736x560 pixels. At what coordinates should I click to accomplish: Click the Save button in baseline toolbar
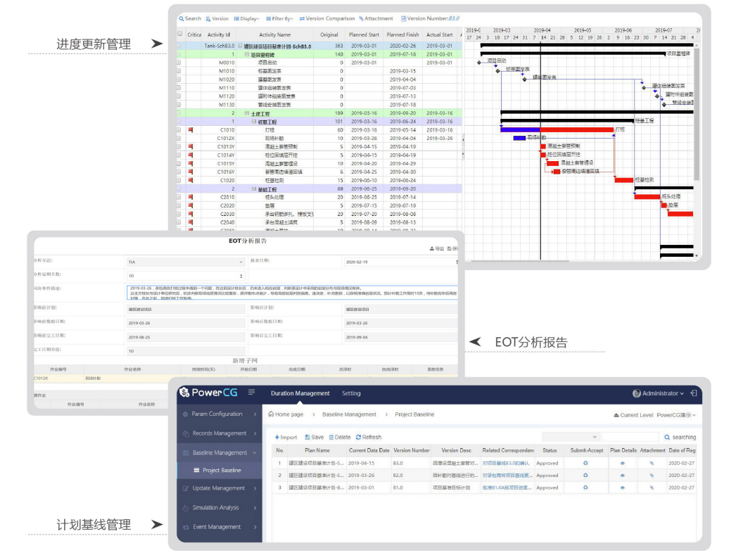(x=314, y=437)
